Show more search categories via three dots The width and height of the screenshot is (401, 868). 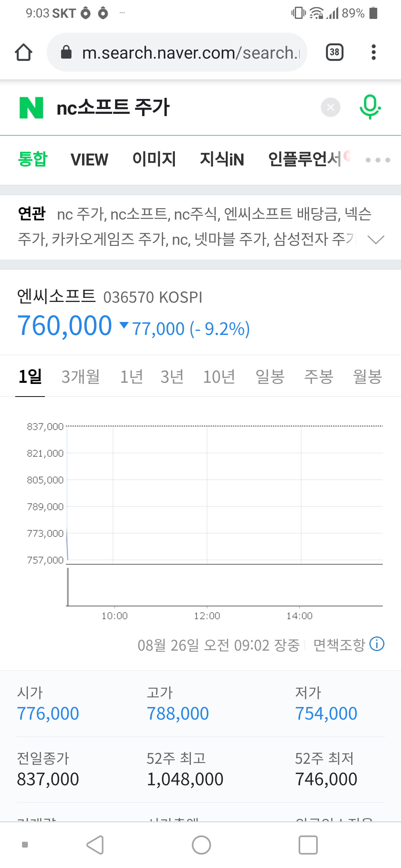pyautogui.click(x=378, y=160)
